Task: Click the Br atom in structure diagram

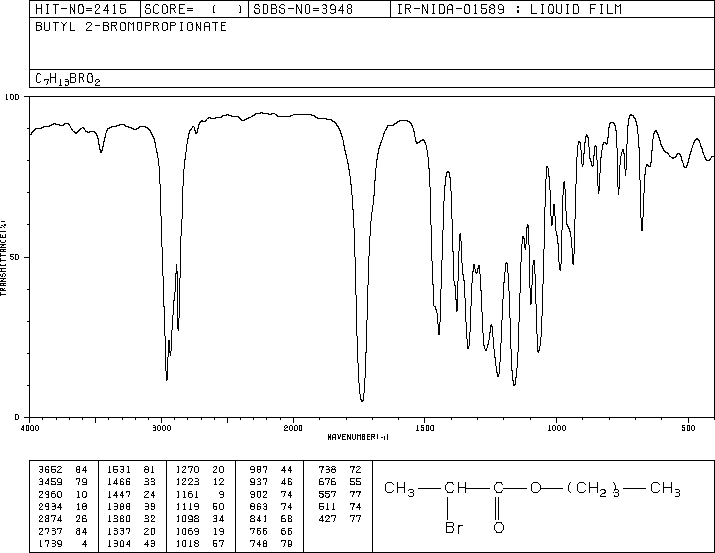Action: point(454,528)
